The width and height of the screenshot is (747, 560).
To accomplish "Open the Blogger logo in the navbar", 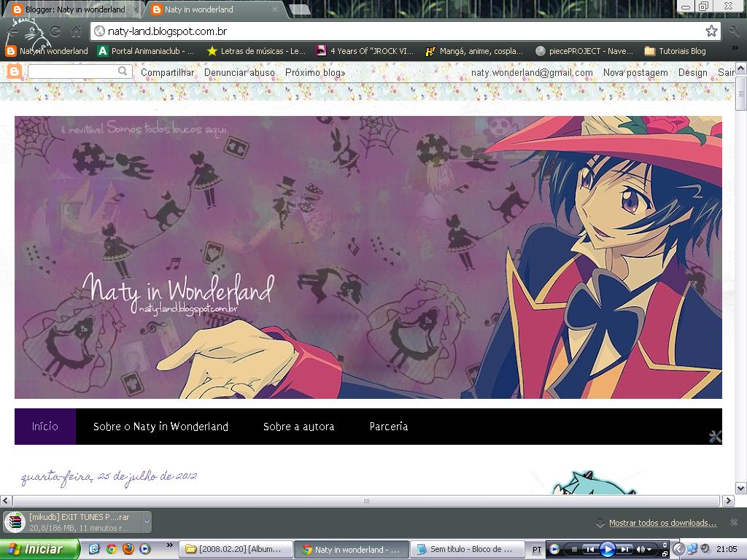I will (15, 72).
